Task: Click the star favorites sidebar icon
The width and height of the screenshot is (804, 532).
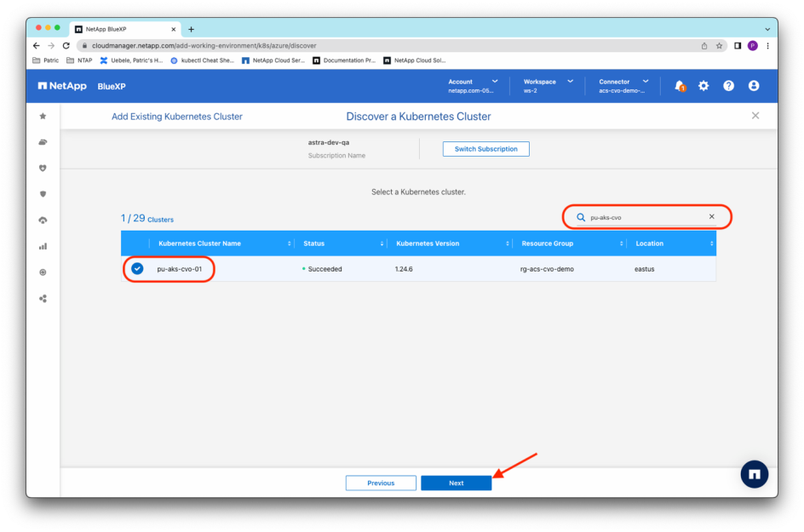Action: [x=43, y=116]
